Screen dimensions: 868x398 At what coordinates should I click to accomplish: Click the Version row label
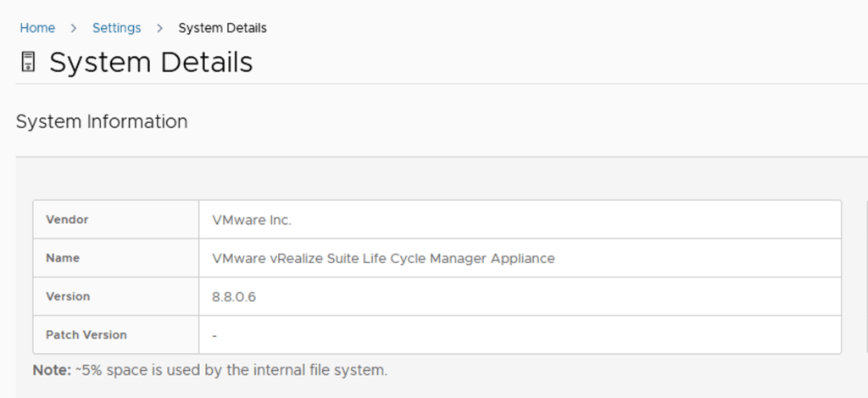coord(68,296)
